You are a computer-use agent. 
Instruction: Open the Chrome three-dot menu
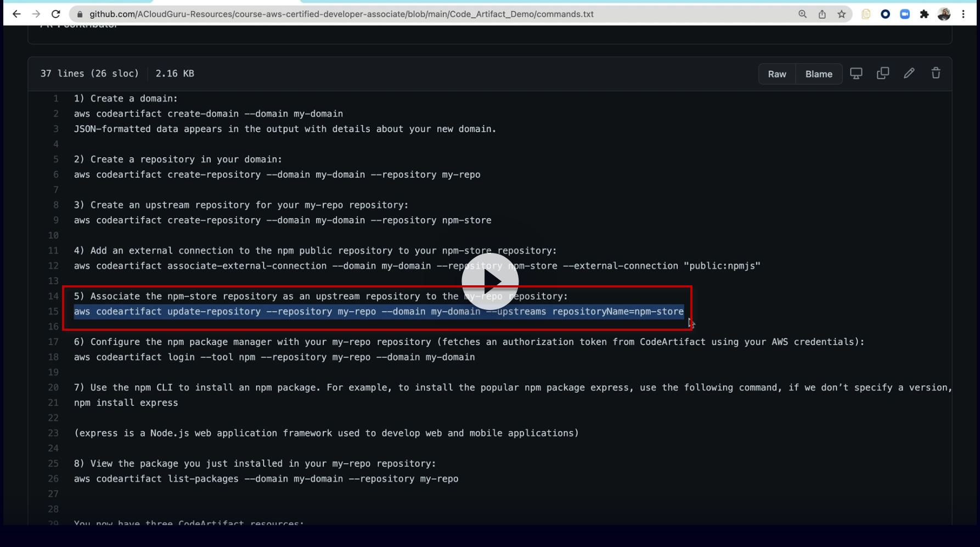pyautogui.click(x=963, y=14)
